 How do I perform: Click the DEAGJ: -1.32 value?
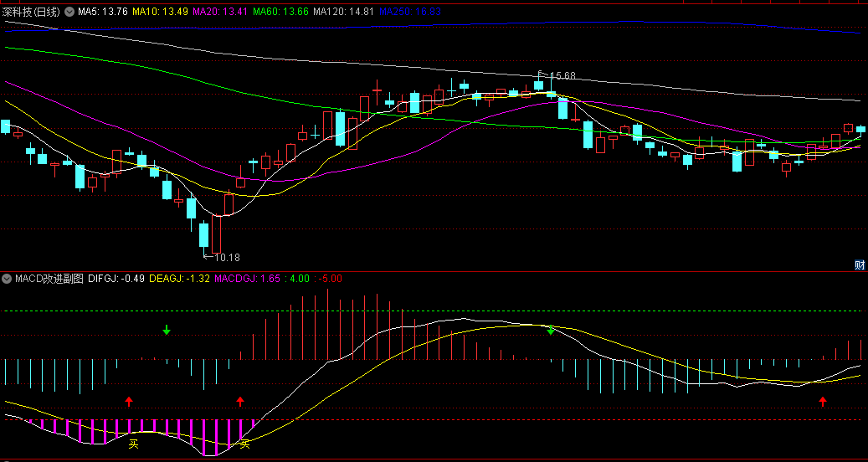[x=179, y=280]
